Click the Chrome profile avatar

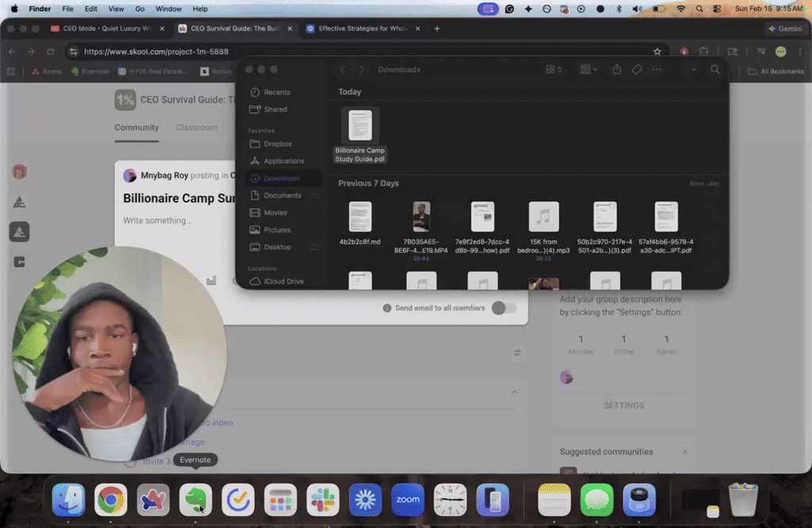tap(780, 52)
